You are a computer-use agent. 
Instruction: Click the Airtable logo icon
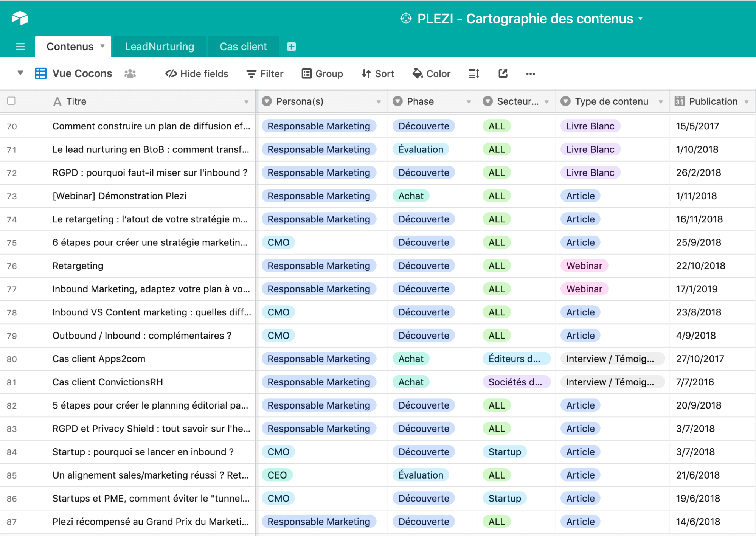pos(20,18)
